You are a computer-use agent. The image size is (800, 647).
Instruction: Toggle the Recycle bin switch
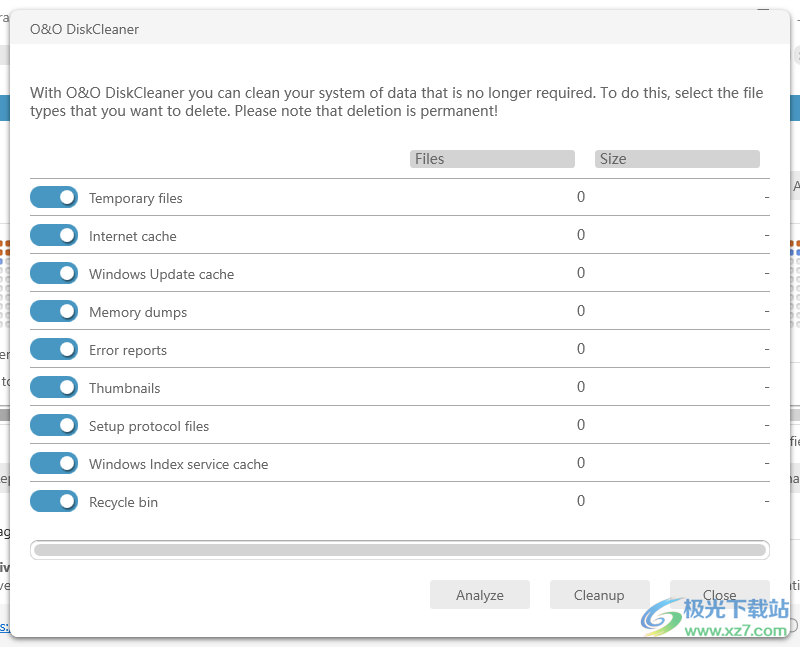54,502
